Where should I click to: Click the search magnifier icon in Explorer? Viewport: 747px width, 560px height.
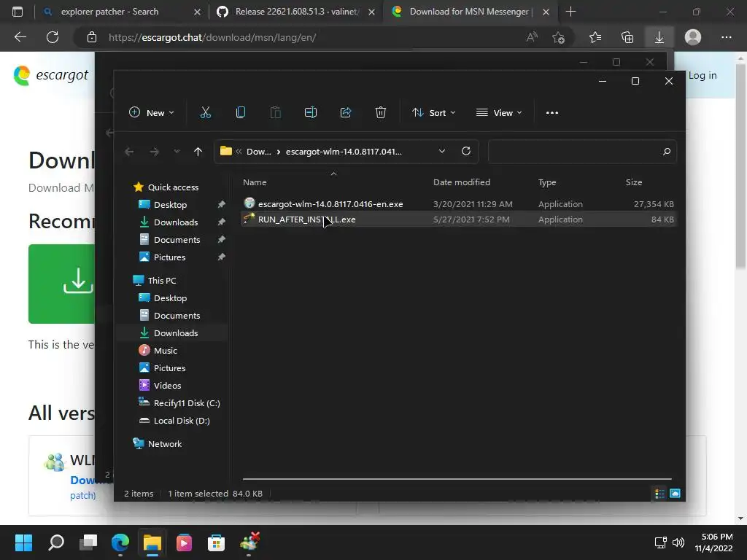tap(667, 152)
